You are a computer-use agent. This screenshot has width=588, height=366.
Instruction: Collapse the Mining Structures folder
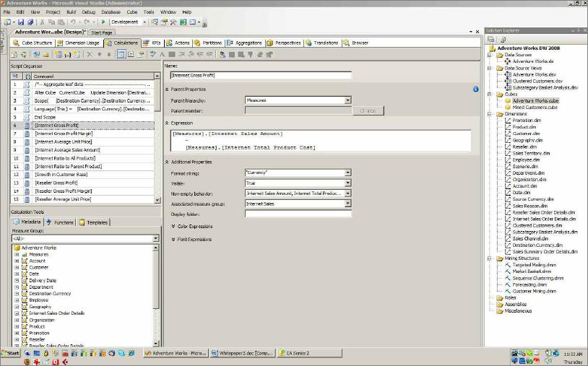pos(489,258)
